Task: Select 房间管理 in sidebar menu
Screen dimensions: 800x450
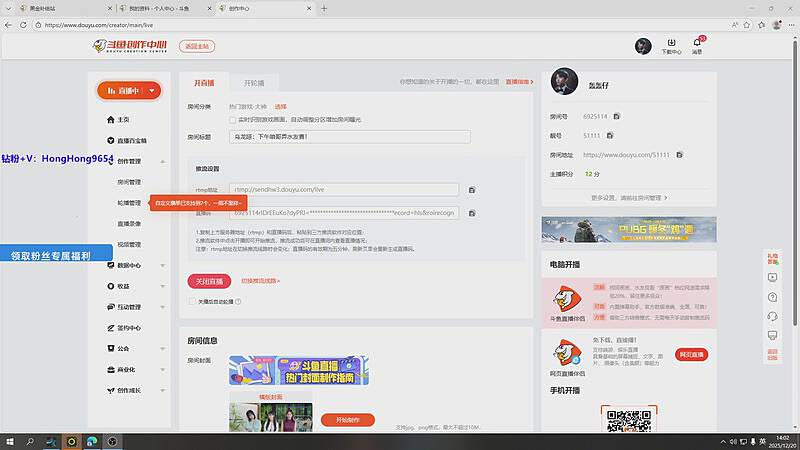Action: coord(129,182)
